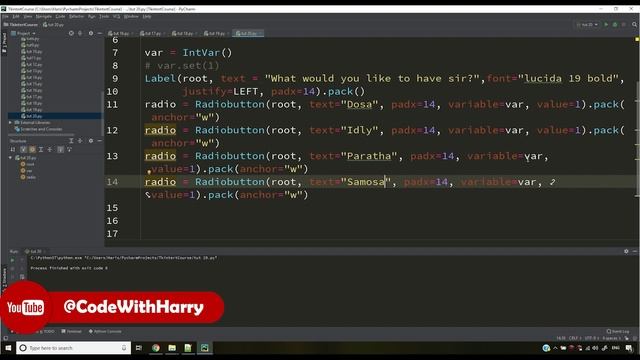Click the Stop icon in the top toolbar
The width and height of the screenshot is (640, 360).
[x=624, y=24]
